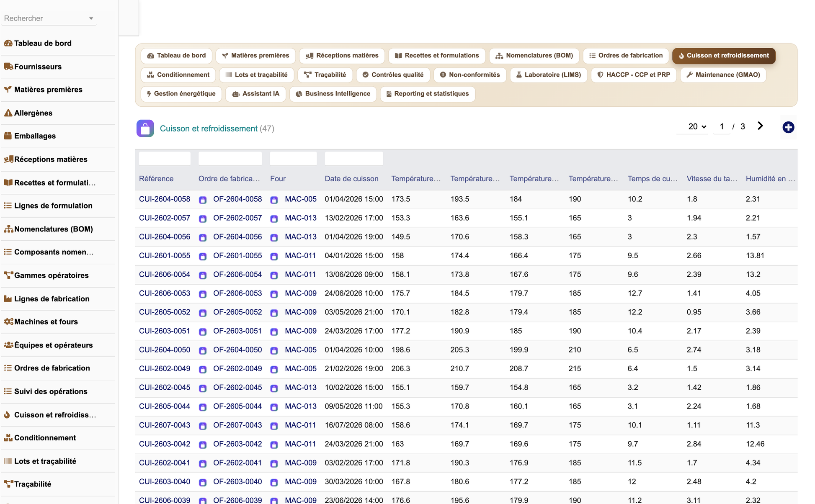Click the Cuisson et refroidiss… flame icon in sidebar
815x504 pixels.
[7, 415]
